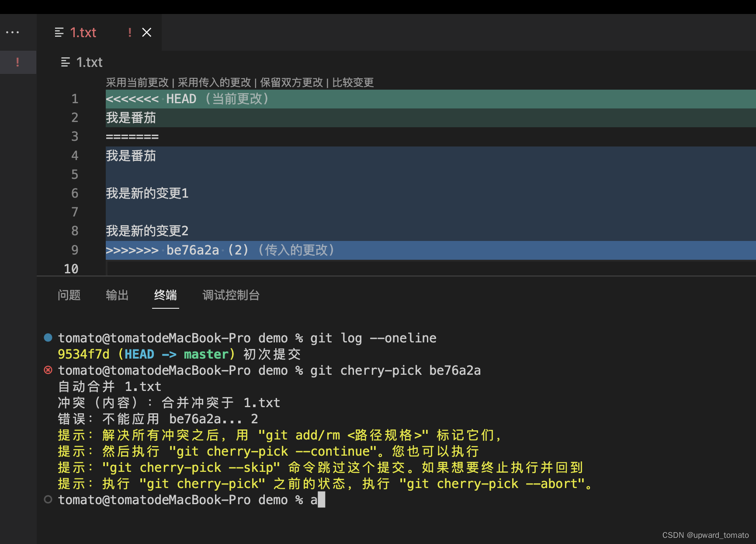Keep both changes via 保留双方更改
This screenshot has height=544, width=756.
pos(291,82)
